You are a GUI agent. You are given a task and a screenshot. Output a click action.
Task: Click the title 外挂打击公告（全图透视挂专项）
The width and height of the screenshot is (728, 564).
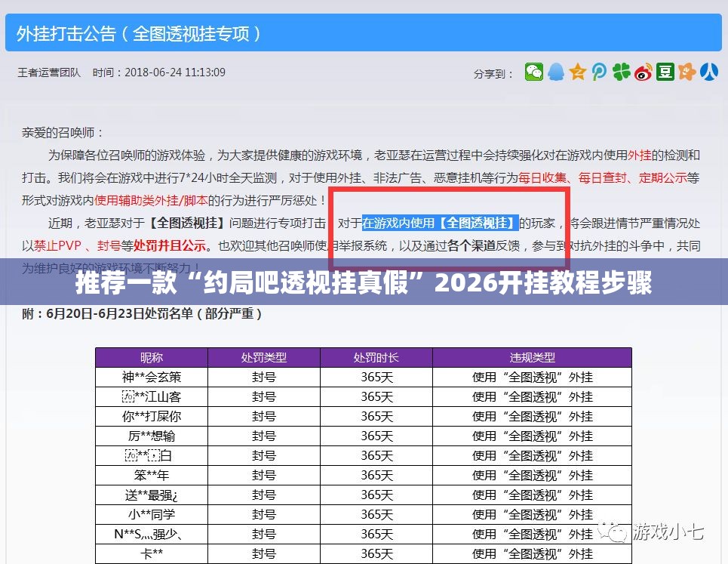140,33
